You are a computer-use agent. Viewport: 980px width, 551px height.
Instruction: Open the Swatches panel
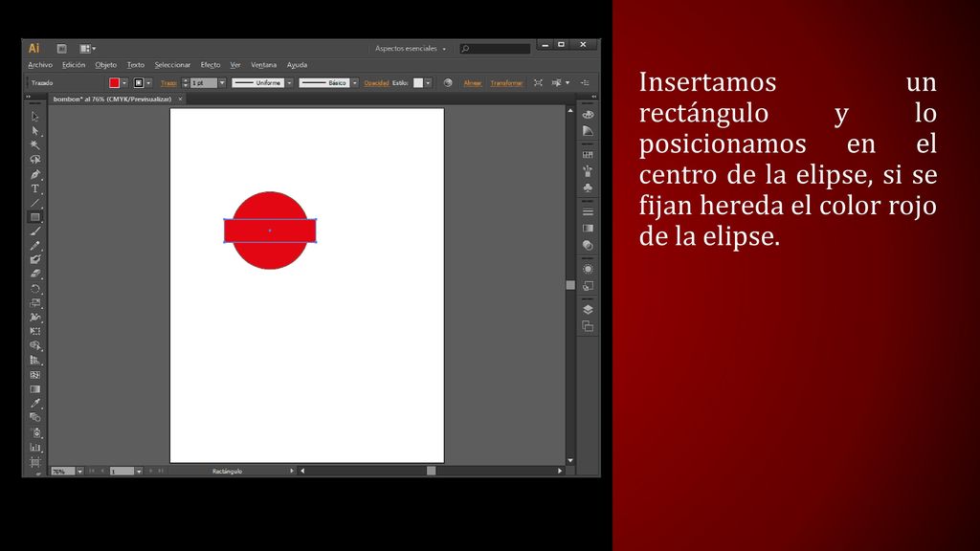coord(589,154)
